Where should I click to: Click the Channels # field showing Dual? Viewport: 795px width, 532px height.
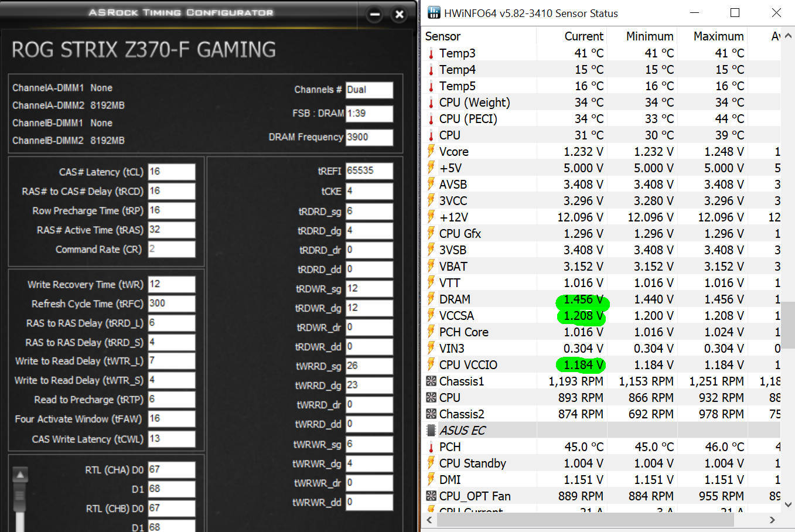[x=369, y=90]
